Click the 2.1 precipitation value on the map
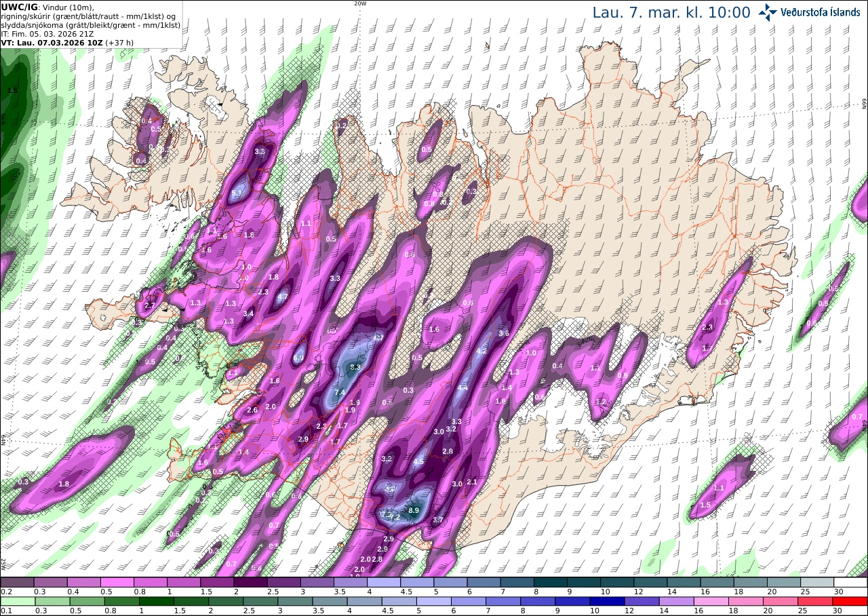868x616 pixels. pyautogui.click(x=473, y=482)
